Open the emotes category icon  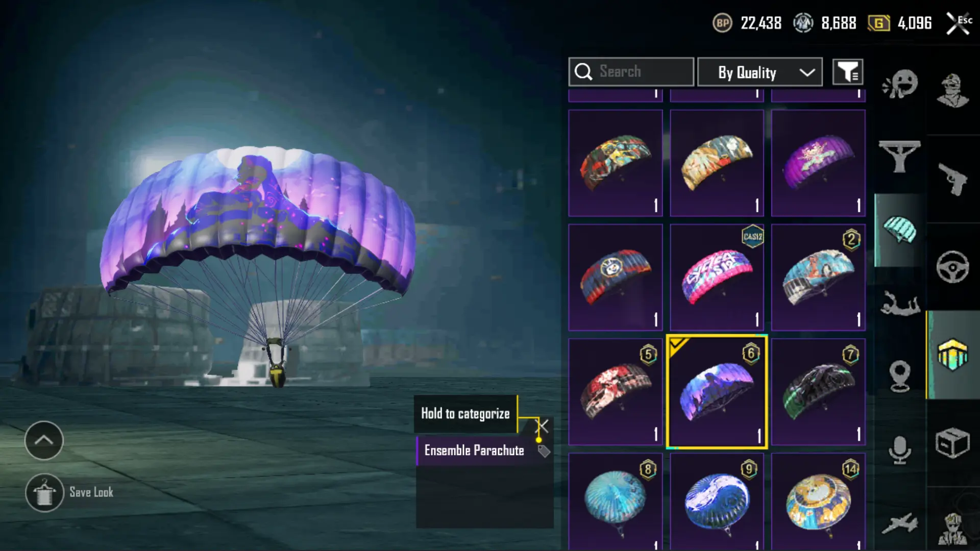[900, 85]
